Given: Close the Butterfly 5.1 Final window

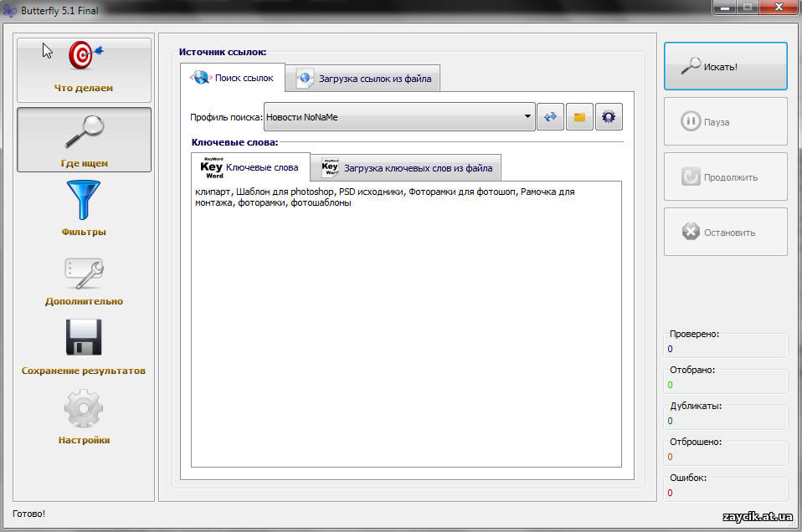Looking at the screenshot, I should (x=779, y=8).
